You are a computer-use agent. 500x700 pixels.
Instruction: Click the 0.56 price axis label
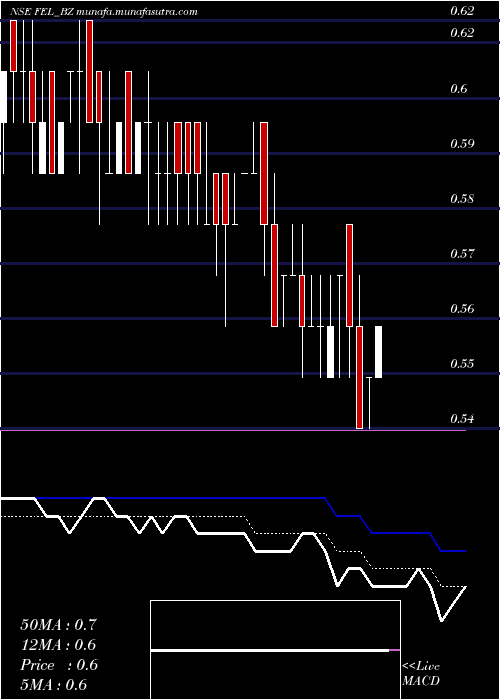461,309
